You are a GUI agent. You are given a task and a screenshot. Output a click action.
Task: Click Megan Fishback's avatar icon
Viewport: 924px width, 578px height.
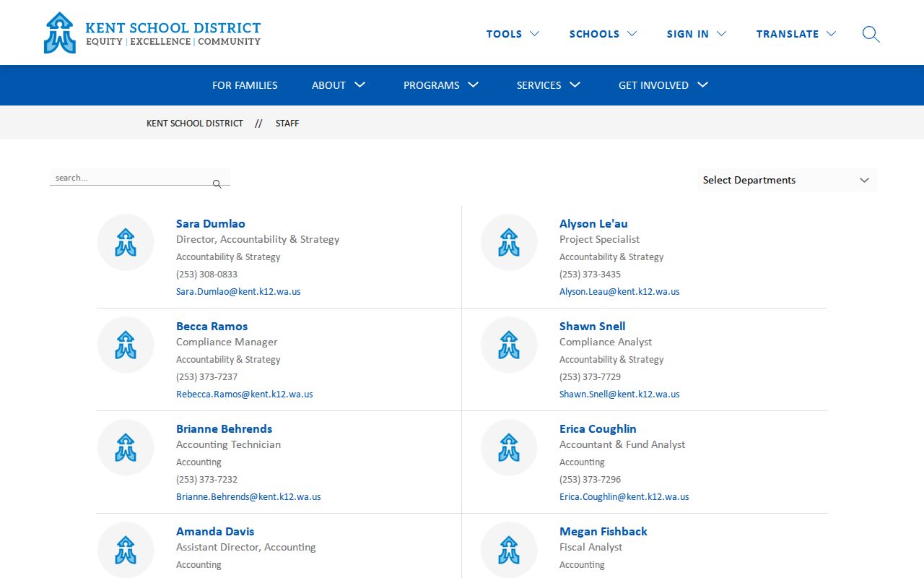point(509,550)
